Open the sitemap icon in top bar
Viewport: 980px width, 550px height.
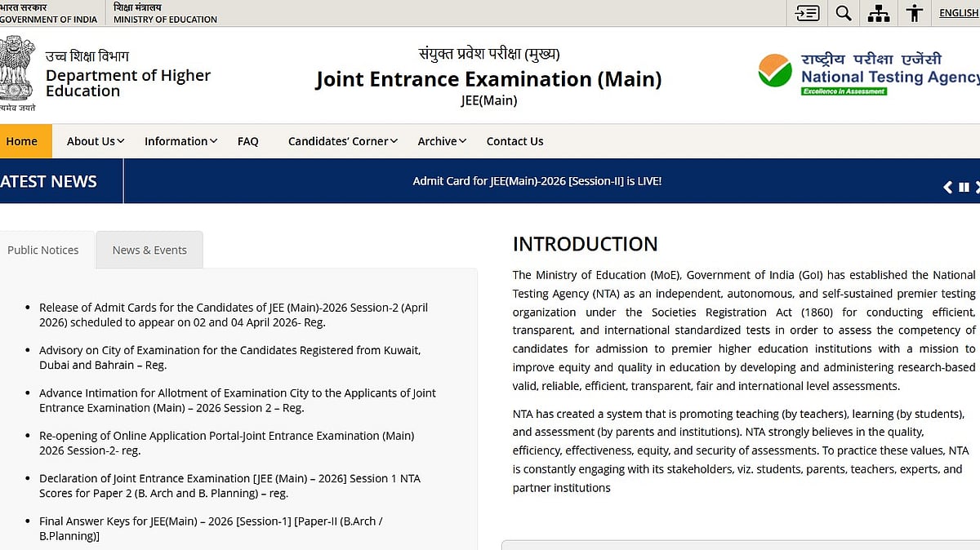[x=879, y=13]
